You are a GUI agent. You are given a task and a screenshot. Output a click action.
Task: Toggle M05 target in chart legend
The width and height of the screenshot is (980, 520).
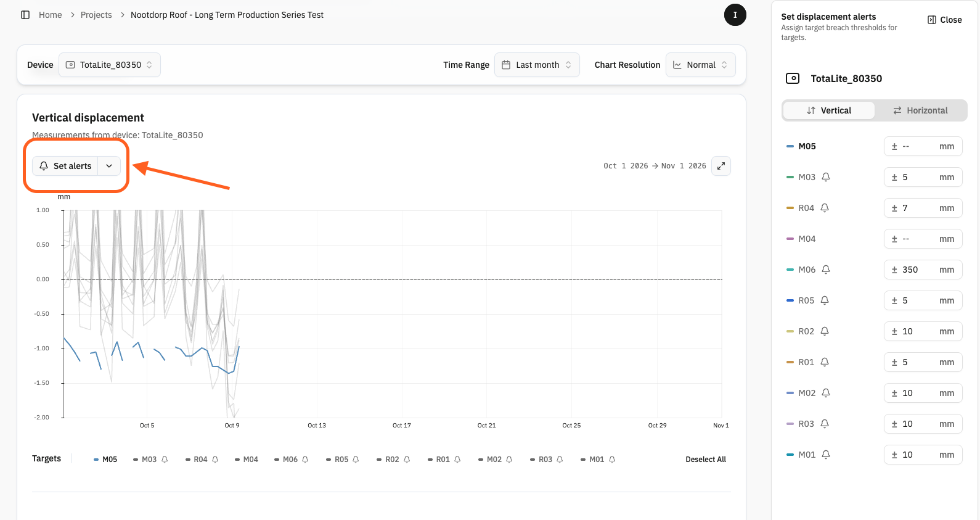[105, 460]
